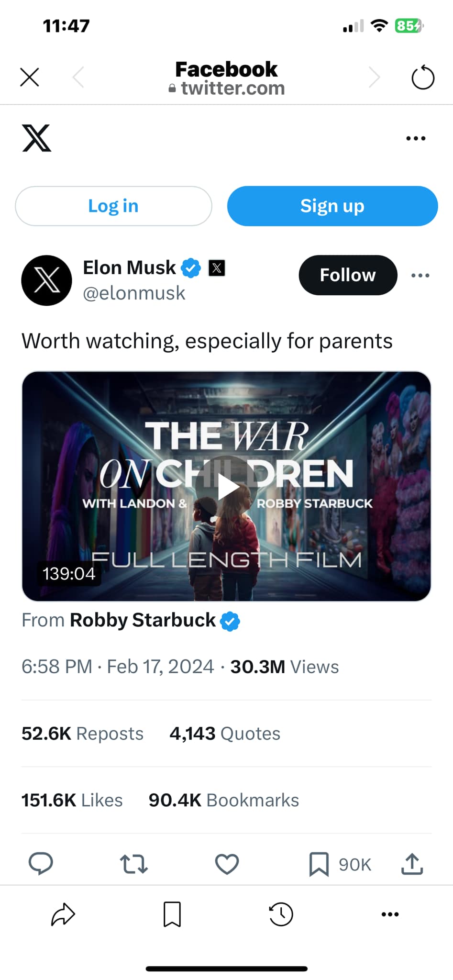This screenshot has height=980, width=453.
Task: Open the X header more options menu
Action: tap(415, 138)
